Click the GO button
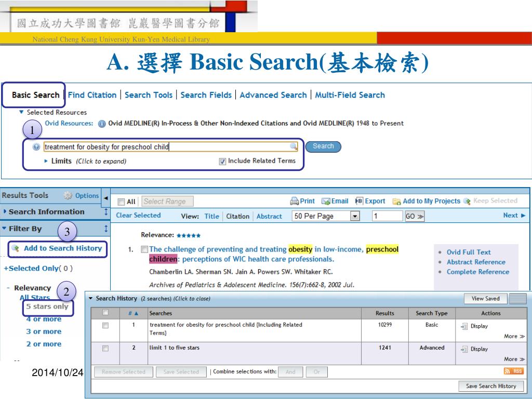532x399 pixels. (x=414, y=216)
